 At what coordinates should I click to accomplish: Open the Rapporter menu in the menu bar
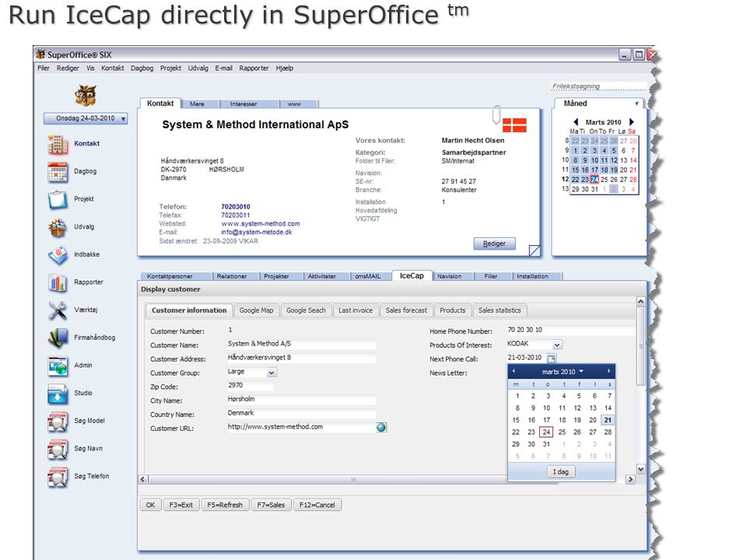(254, 68)
